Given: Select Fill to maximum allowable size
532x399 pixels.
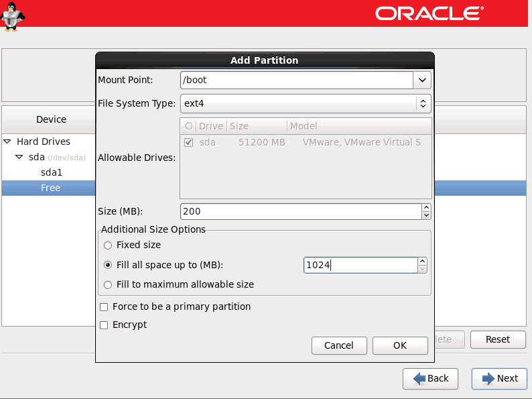Looking at the screenshot, I should [108, 285].
